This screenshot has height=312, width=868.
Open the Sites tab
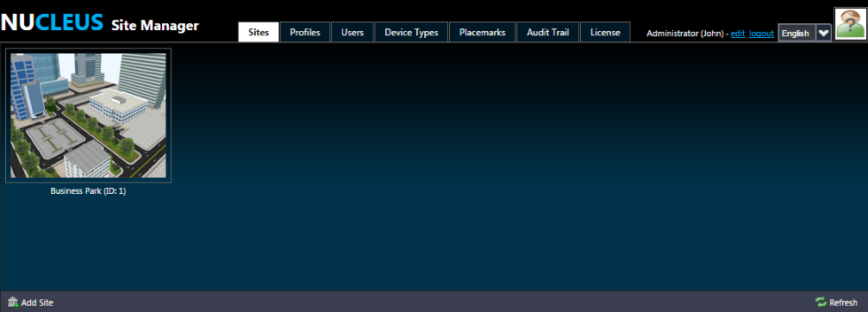(x=259, y=32)
